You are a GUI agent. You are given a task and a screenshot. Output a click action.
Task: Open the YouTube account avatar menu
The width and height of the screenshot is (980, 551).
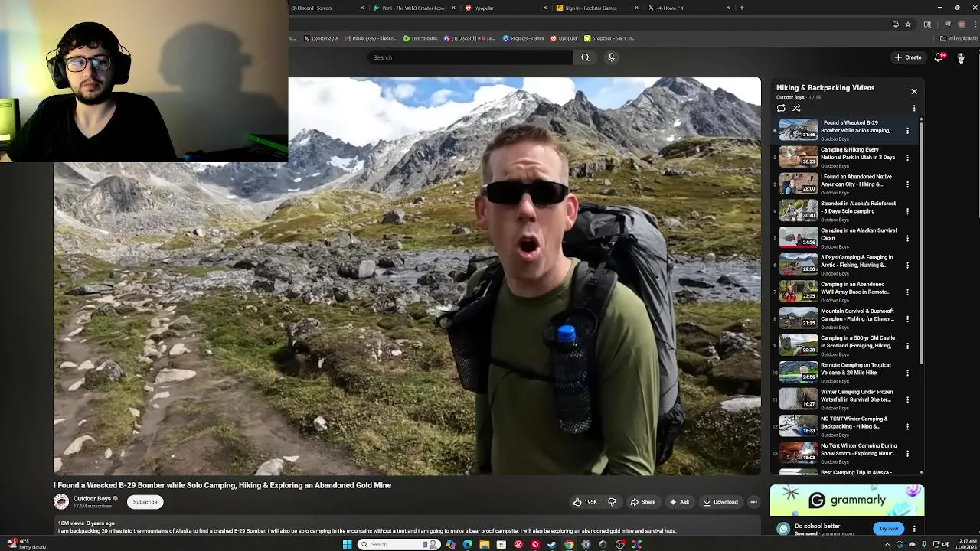pyautogui.click(x=961, y=57)
